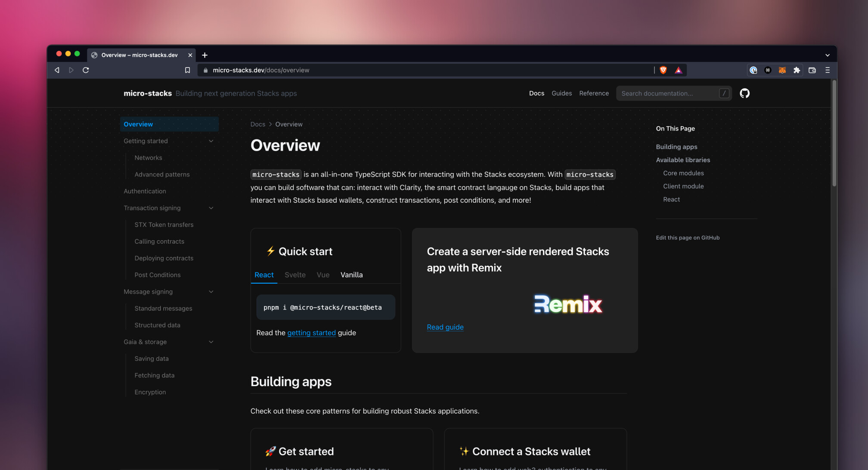The image size is (868, 470).
Task: Open the Remix Read guide link
Action: [445, 327]
